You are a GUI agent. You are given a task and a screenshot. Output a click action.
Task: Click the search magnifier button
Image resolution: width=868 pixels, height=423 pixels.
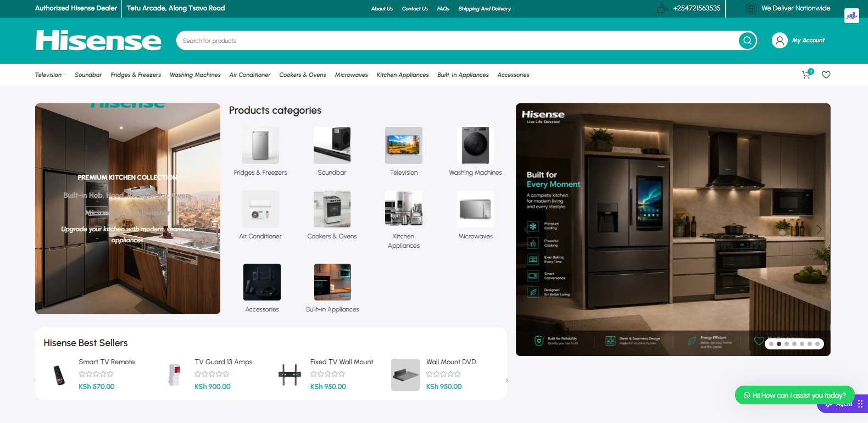747,40
